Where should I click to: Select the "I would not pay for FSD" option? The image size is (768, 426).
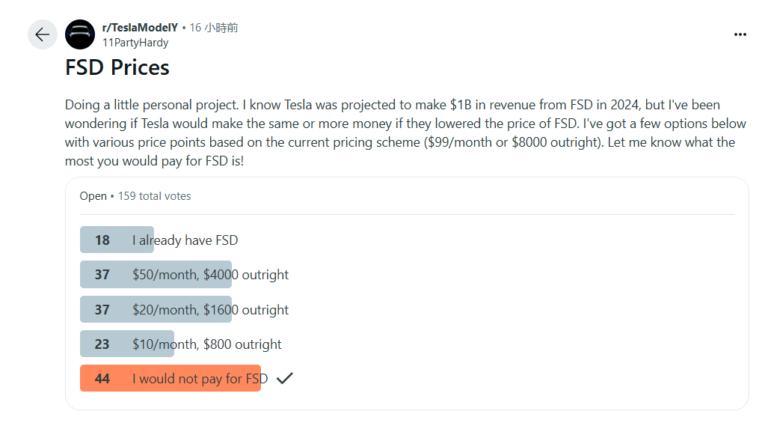[199, 378]
